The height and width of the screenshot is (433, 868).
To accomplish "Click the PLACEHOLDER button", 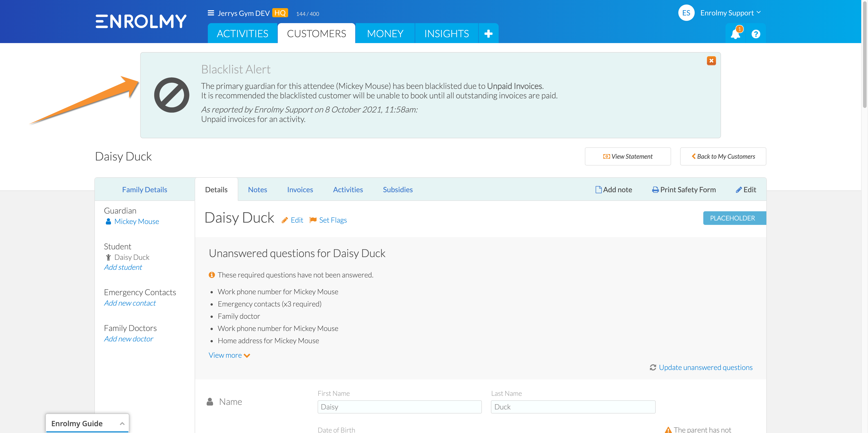I will [x=735, y=218].
